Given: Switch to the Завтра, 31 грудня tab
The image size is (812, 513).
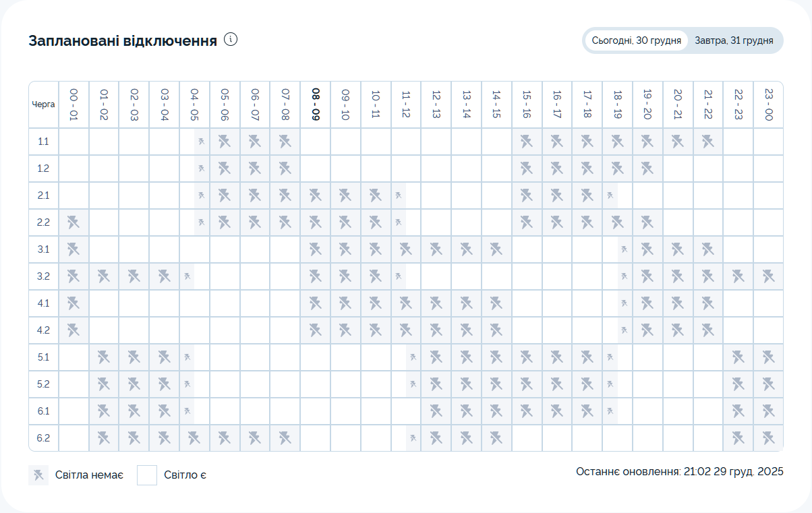Looking at the screenshot, I should click(734, 40).
